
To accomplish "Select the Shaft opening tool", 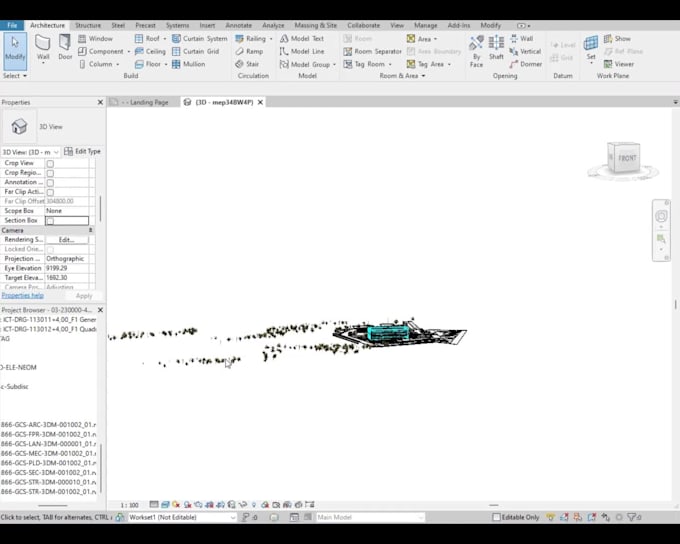I will 496,48.
